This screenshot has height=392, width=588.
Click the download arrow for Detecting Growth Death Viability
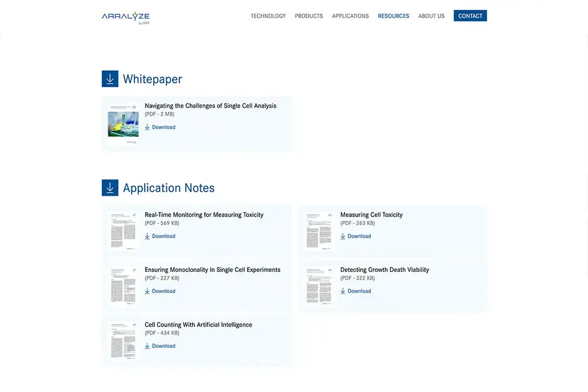point(343,291)
